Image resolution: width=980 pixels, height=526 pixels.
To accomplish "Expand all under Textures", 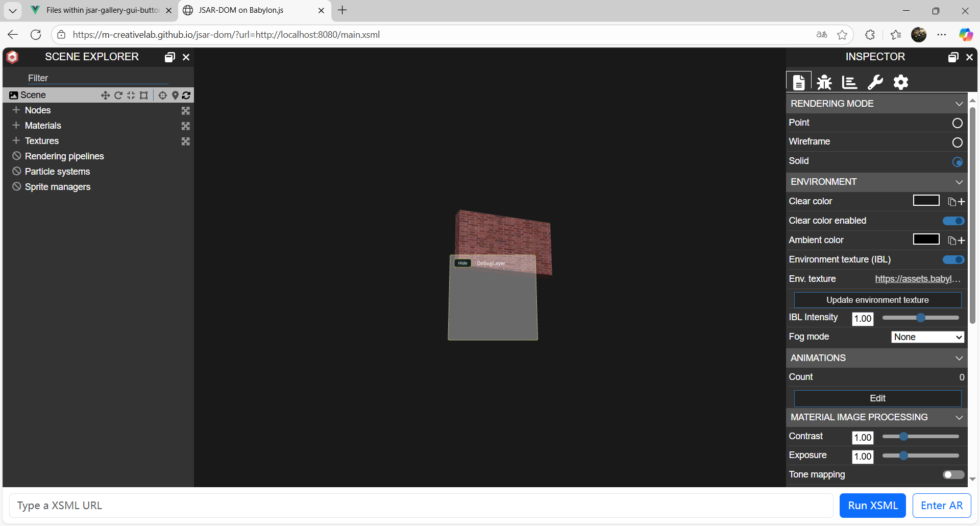I will click(186, 141).
